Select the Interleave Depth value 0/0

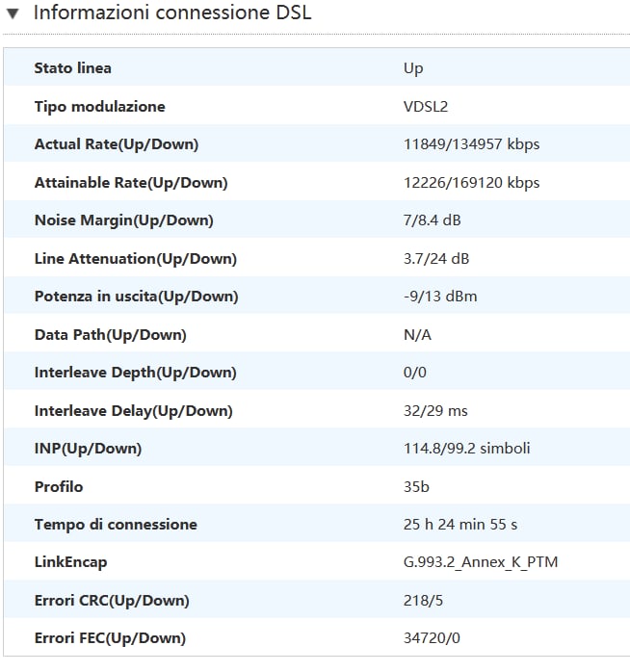415,373
